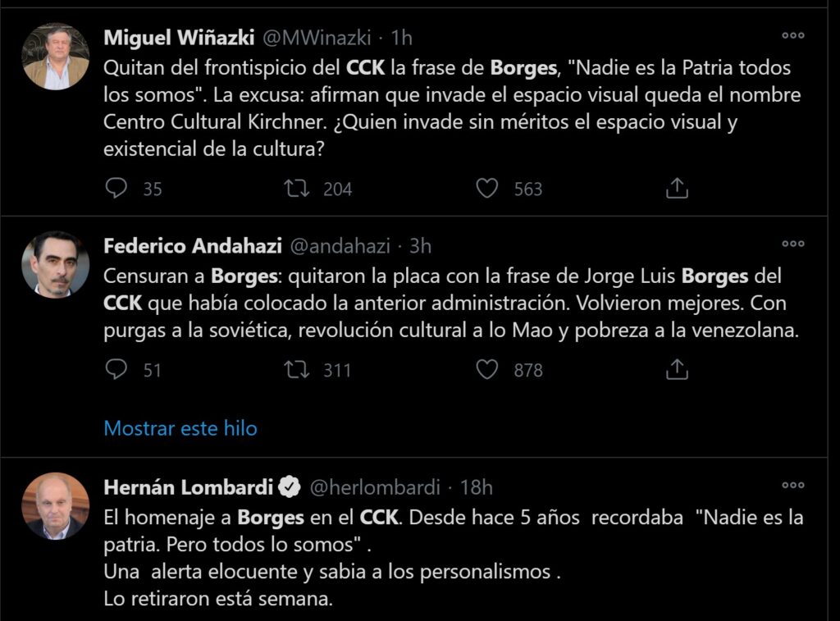
Task: Click Hernán Lombardi's display name
Action: click(188, 487)
